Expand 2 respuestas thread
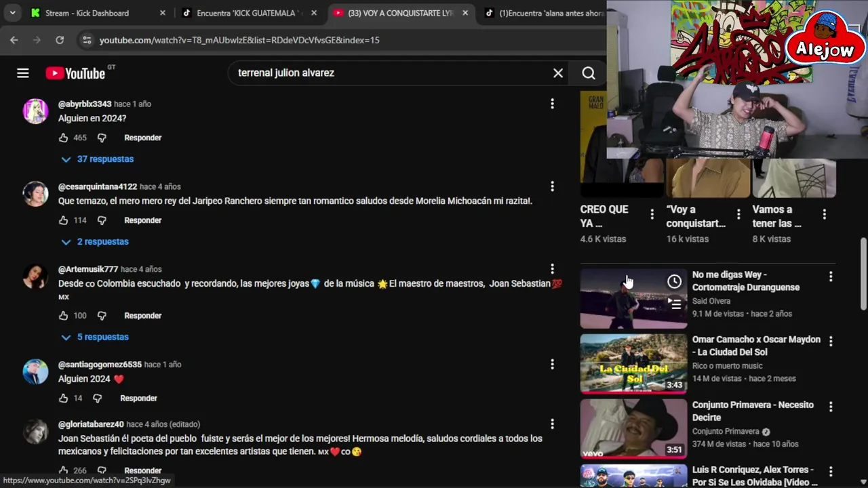Screen dimensions: 868x488 pyautogui.click(x=95, y=242)
